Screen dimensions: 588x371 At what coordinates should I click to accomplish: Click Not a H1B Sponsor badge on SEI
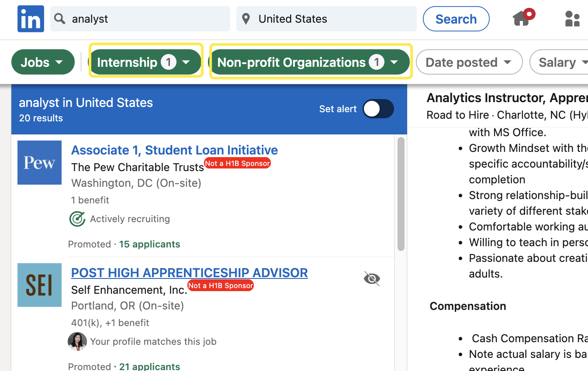pos(221,285)
